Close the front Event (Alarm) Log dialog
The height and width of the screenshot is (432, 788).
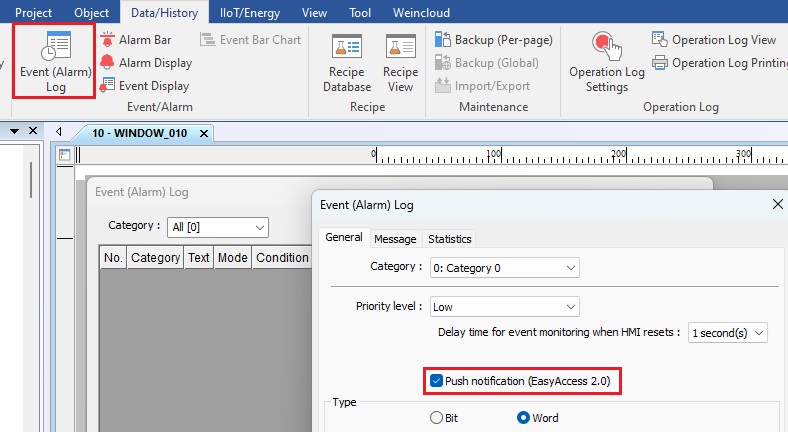pyautogui.click(x=777, y=204)
